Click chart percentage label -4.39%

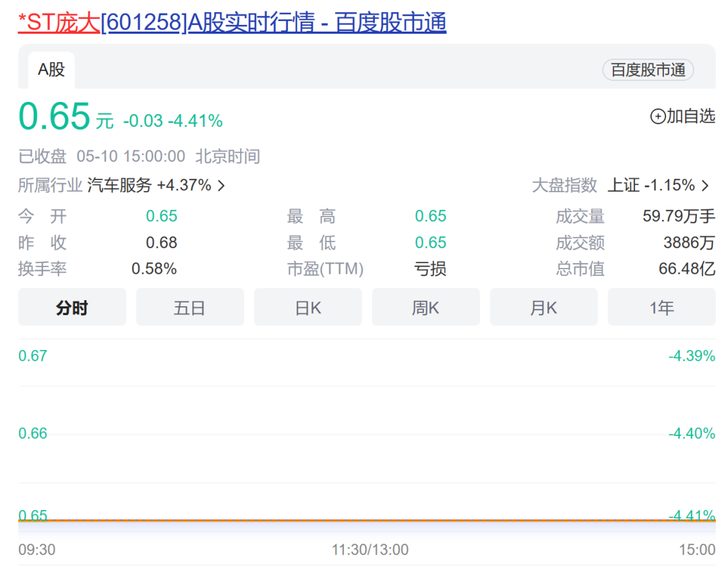click(x=692, y=356)
